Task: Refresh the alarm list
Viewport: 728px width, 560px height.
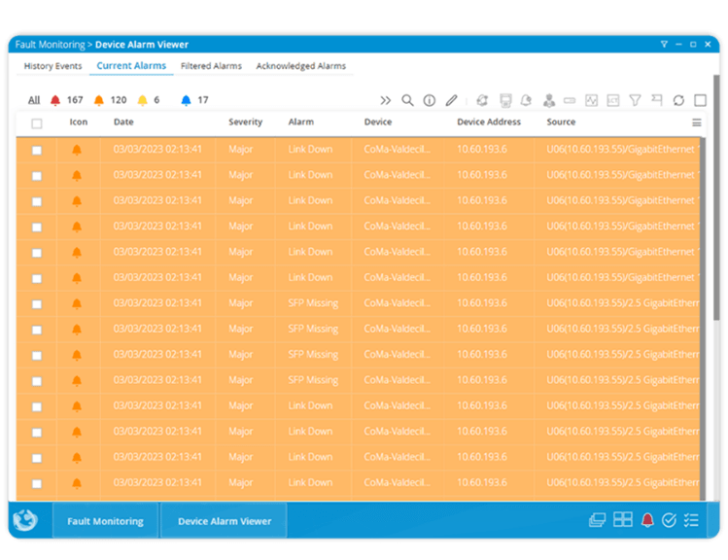Action: coord(678,100)
